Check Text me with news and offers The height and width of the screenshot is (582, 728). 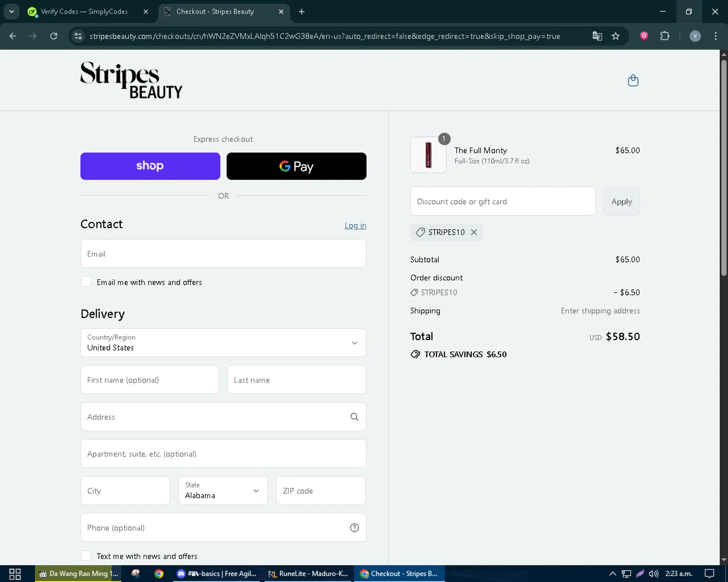(86, 556)
